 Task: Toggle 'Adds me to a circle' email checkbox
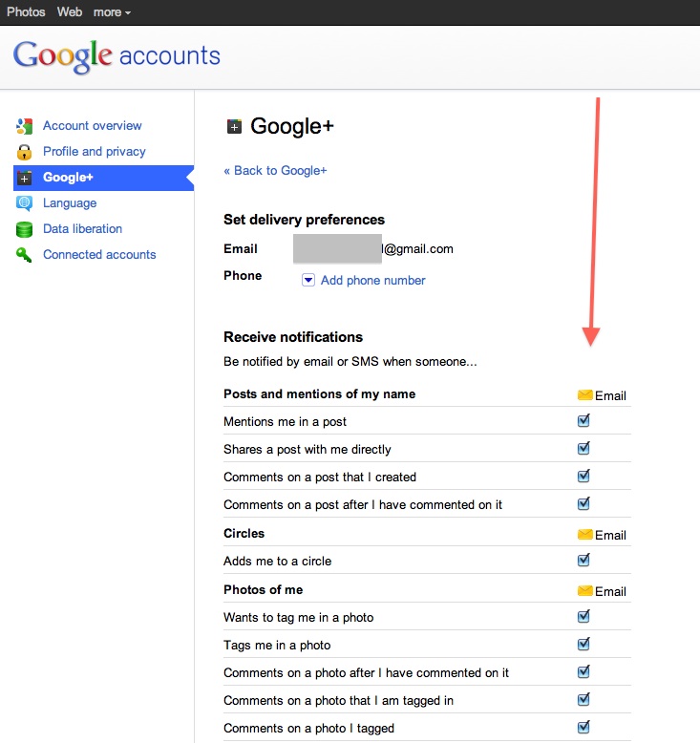coord(583,560)
